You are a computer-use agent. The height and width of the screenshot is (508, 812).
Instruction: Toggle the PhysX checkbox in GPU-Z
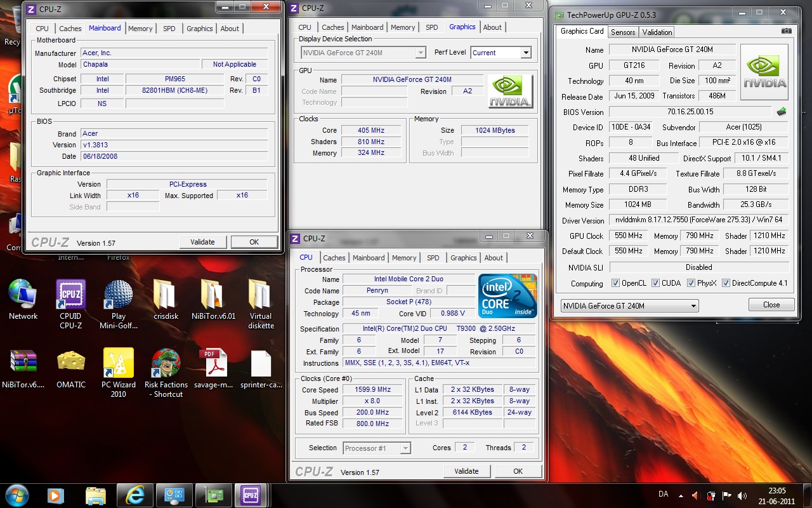tap(691, 283)
